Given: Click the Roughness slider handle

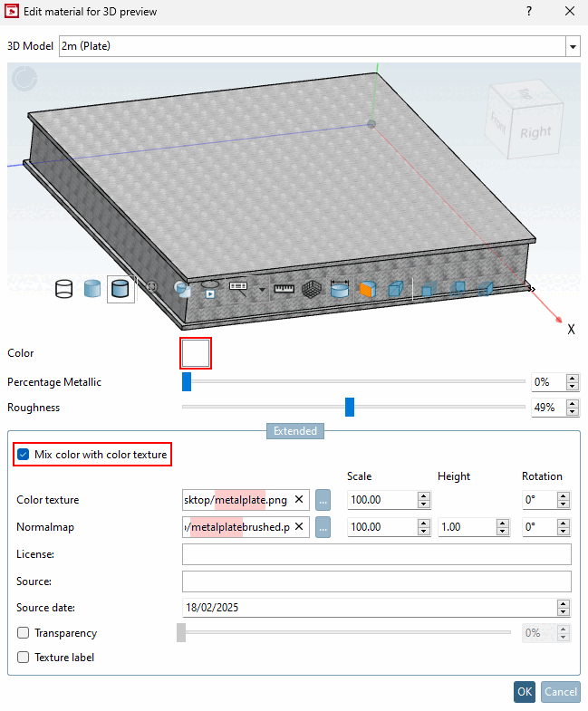Looking at the screenshot, I should coord(350,408).
